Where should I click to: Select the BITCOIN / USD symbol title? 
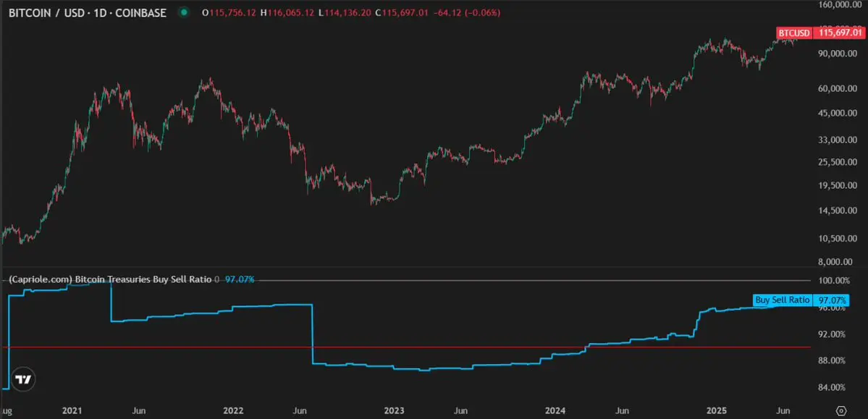pos(87,13)
